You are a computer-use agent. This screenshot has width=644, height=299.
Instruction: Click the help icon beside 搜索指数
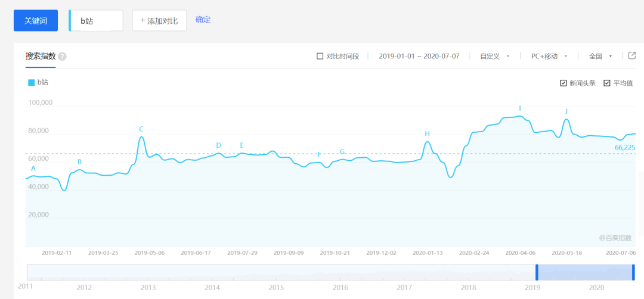[x=62, y=57]
